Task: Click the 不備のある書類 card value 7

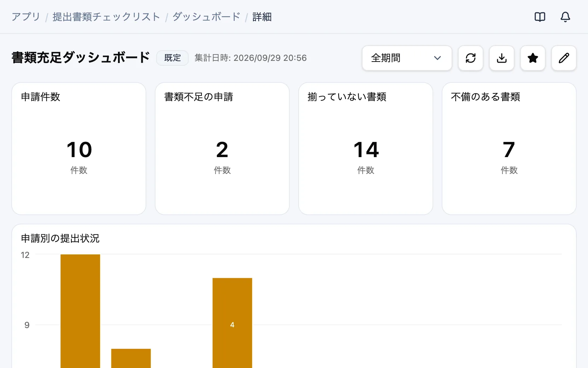Action: click(x=509, y=150)
